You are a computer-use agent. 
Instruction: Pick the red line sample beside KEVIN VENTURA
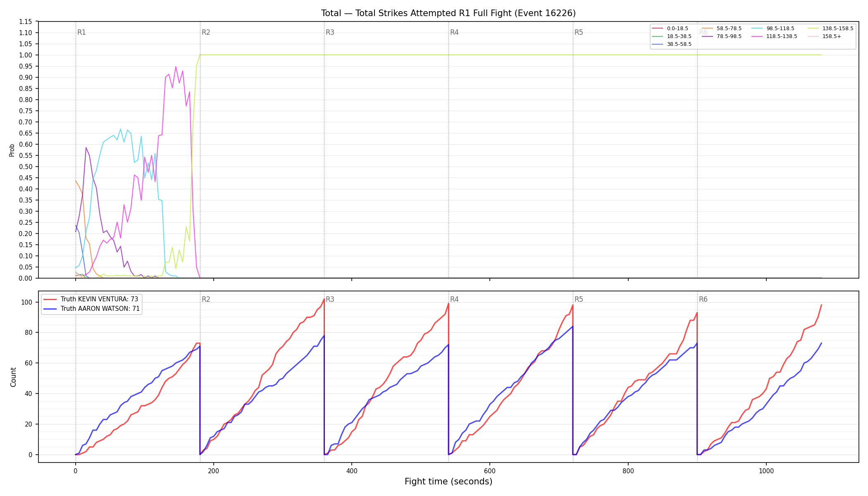[50, 299]
